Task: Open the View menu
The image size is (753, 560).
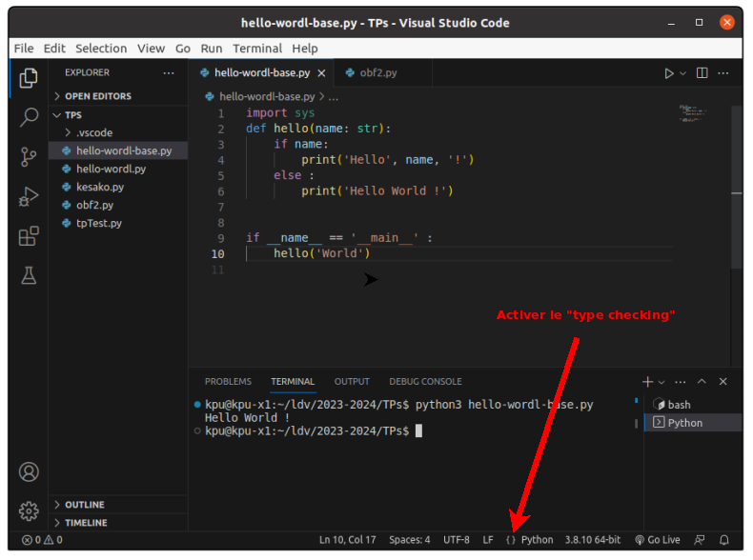Action: [151, 49]
